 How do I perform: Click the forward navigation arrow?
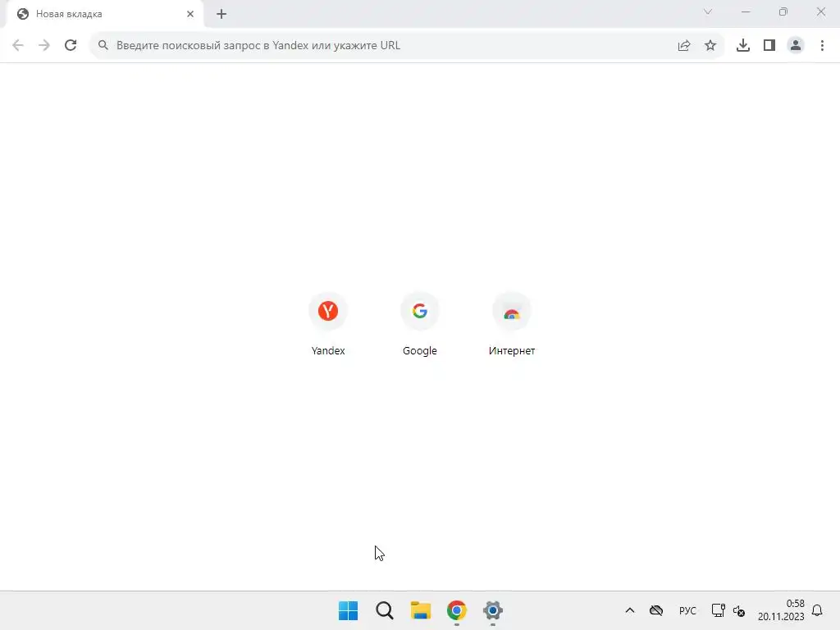point(44,45)
